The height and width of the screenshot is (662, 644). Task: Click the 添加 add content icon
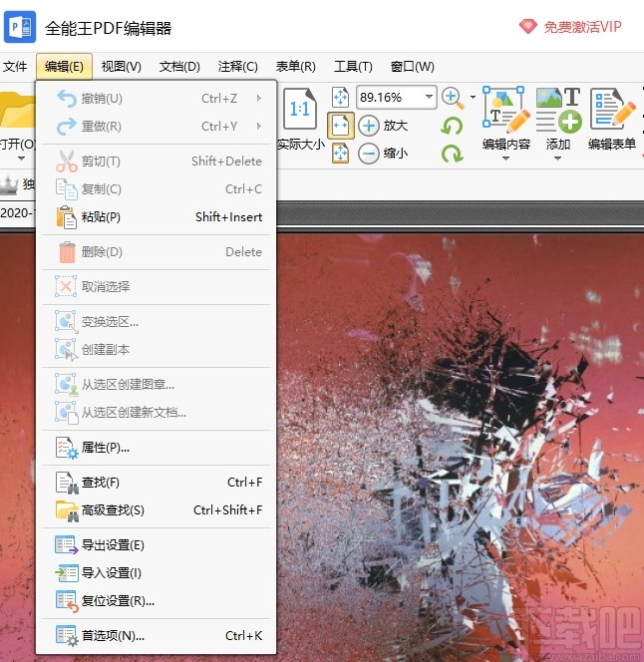pyautogui.click(x=558, y=109)
